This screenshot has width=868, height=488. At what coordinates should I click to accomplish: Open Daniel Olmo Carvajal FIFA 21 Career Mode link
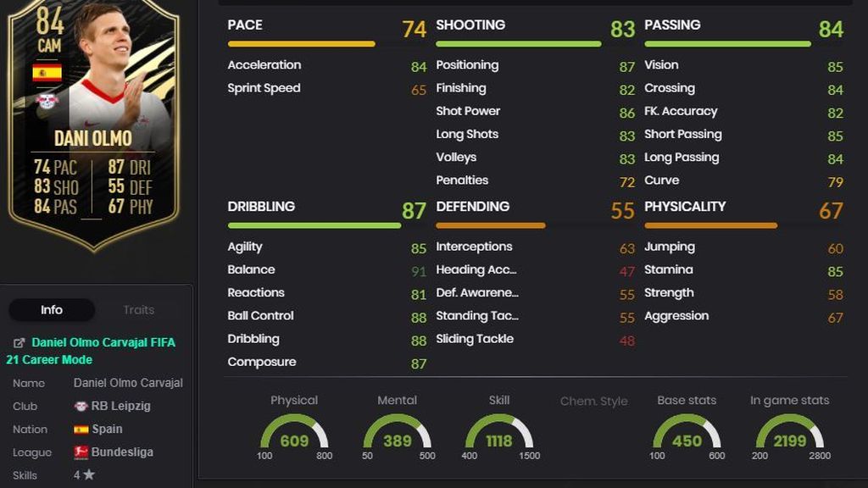(x=91, y=351)
